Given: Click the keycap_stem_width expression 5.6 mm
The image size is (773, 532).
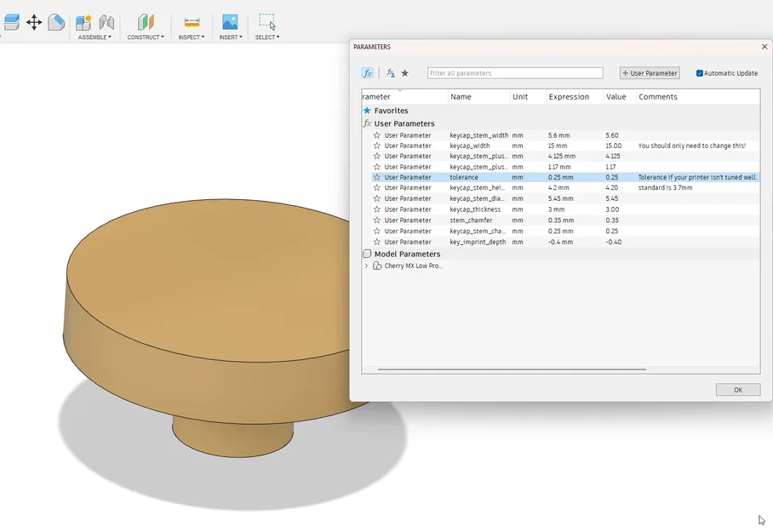Looking at the screenshot, I should 559,135.
